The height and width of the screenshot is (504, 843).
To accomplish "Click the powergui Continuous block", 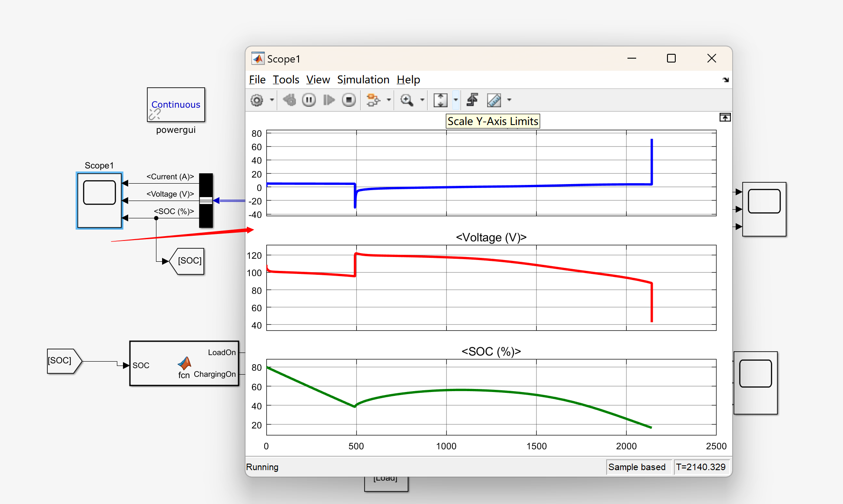I will (x=176, y=105).
